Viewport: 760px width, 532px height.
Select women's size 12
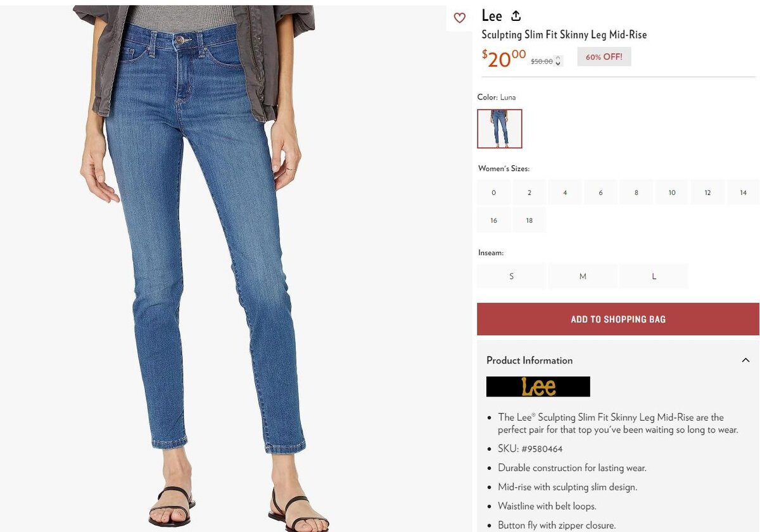707,193
